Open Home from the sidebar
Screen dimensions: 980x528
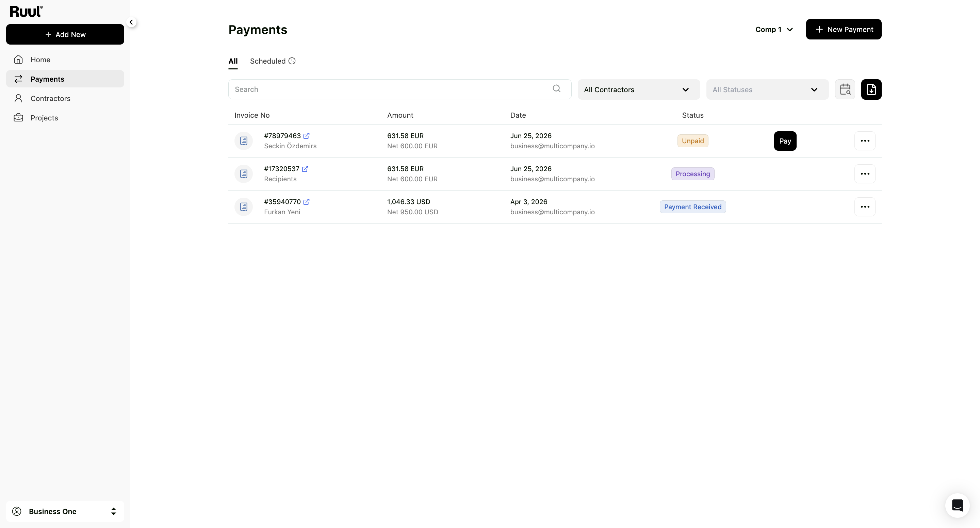click(x=65, y=60)
